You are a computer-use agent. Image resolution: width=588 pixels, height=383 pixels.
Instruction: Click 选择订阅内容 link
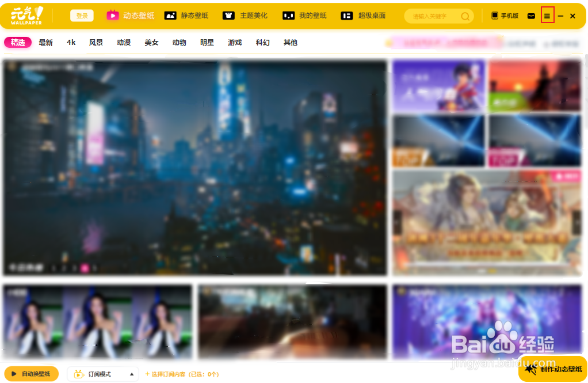click(x=182, y=374)
